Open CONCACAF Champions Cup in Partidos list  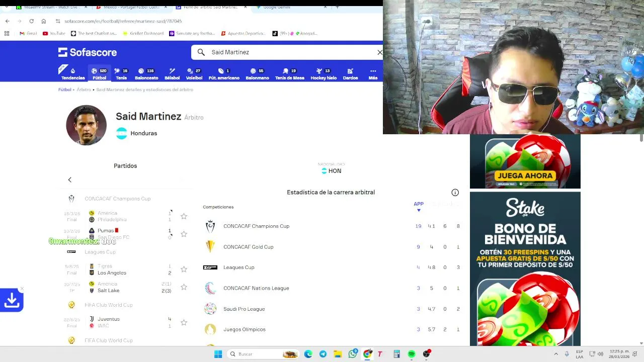(x=117, y=199)
